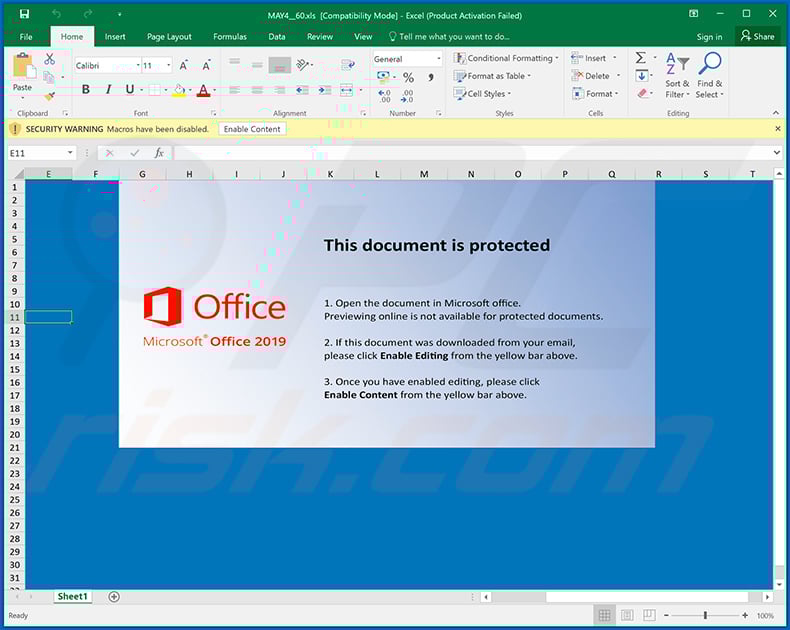Click Decrease Indent icon

(x=302, y=90)
